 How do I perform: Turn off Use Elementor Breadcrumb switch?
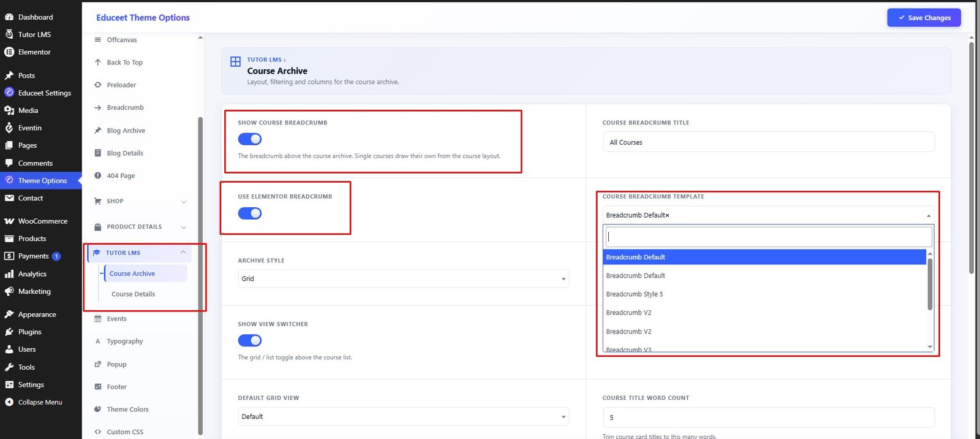[250, 213]
